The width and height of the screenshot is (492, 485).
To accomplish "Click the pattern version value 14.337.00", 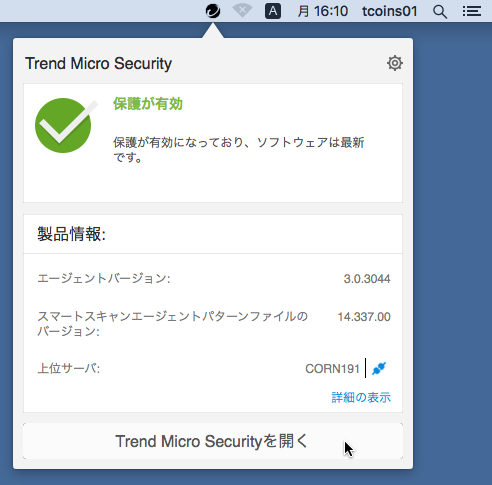I will pos(364,317).
